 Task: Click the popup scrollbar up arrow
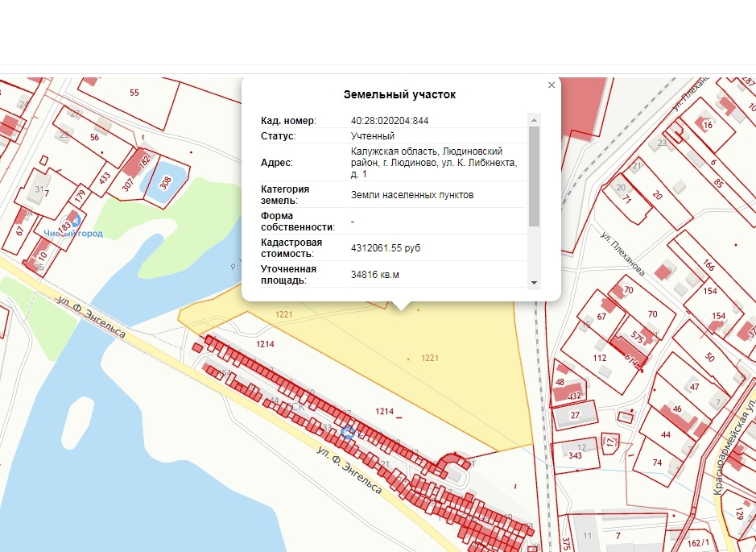tap(534, 119)
